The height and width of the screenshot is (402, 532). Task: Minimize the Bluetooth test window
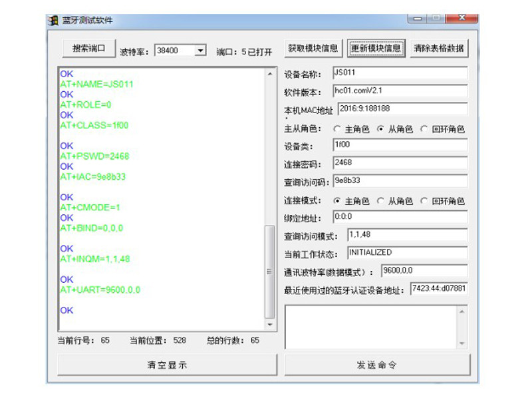[418, 18]
